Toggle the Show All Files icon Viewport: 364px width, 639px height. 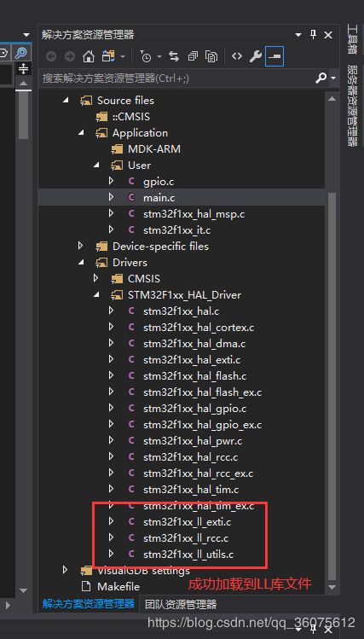click(211, 56)
